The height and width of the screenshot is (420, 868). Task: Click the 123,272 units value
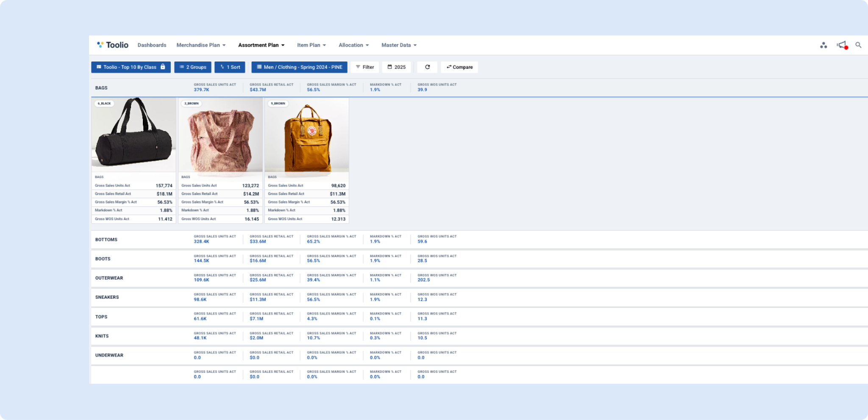(250, 186)
